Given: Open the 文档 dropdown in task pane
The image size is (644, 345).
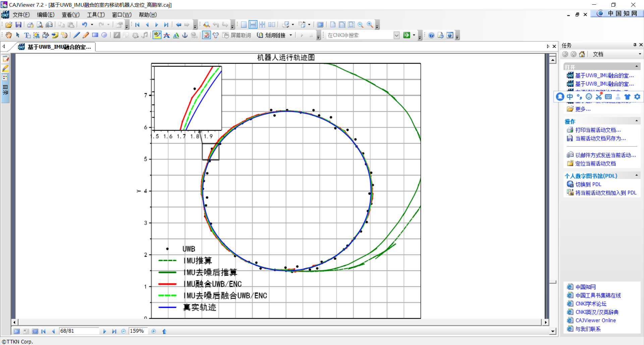Looking at the screenshot, I should [639, 54].
